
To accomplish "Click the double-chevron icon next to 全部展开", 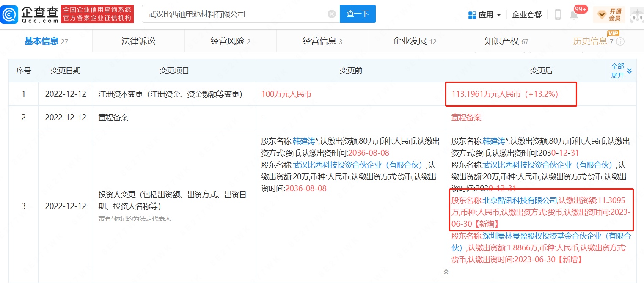I will tap(629, 71).
